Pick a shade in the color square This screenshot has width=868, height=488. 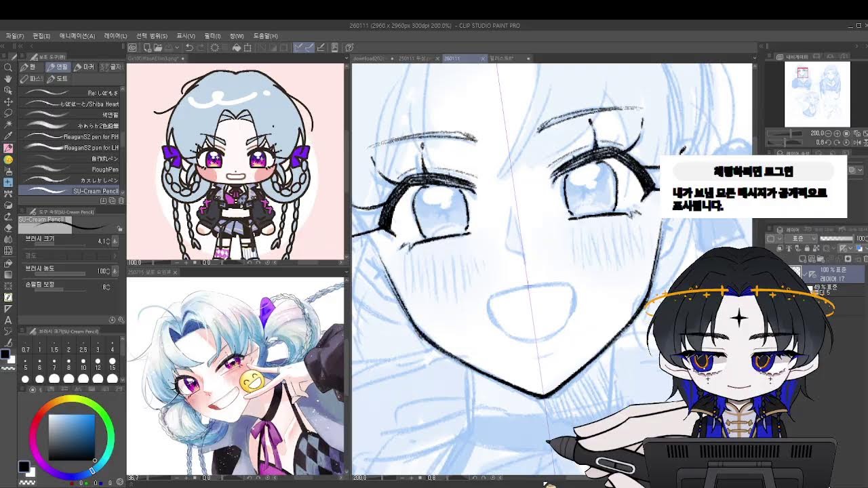72,437
